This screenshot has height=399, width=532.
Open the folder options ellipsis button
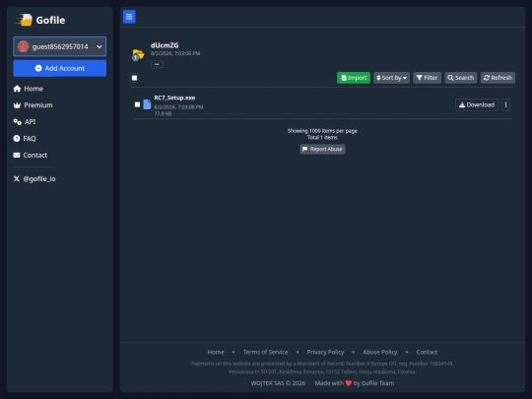tap(157, 64)
